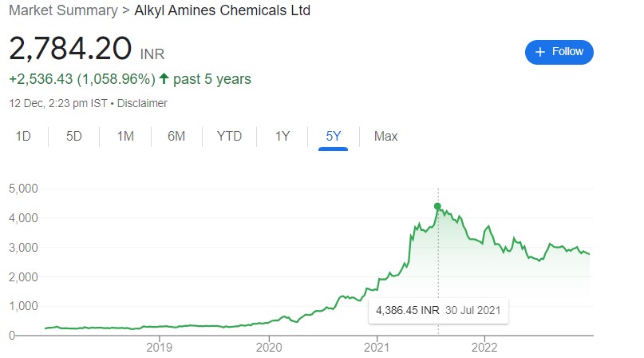Show the YTD chart range
The height and width of the screenshot is (358, 644).
[229, 136]
